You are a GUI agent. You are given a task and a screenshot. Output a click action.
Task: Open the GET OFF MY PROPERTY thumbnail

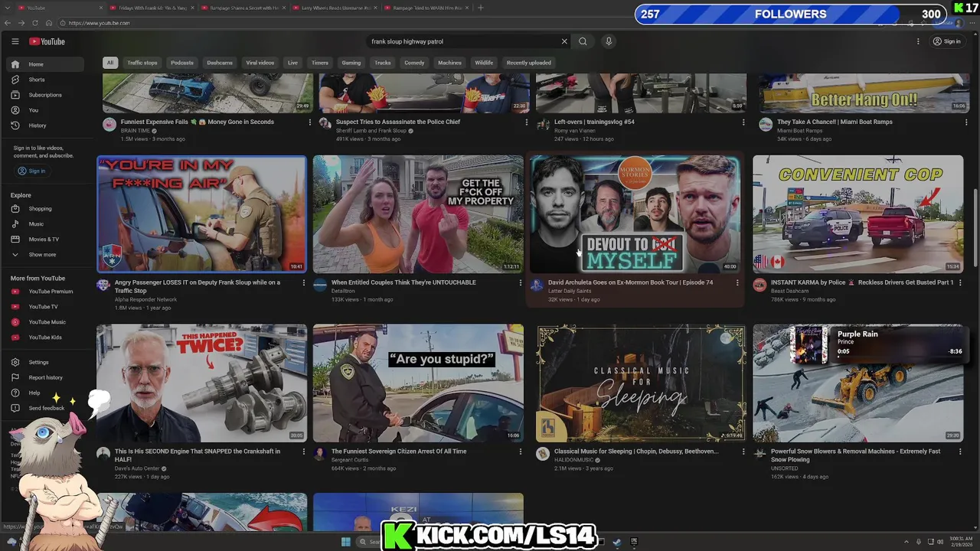click(x=418, y=214)
